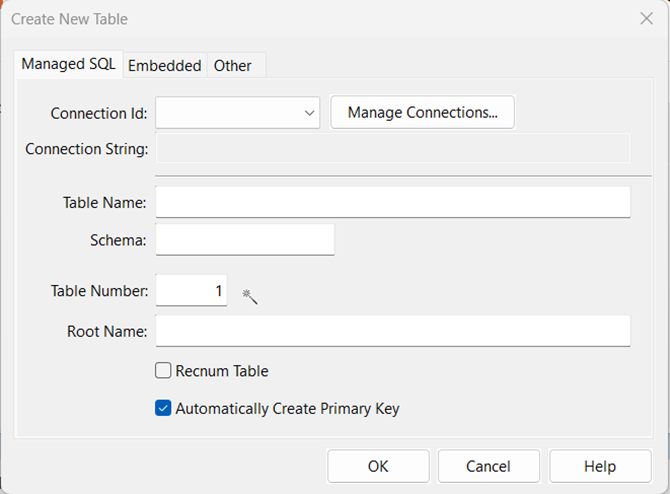Close the Create New Table dialog
The width and height of the screenshot is (670, 494).
click(646, 18)
